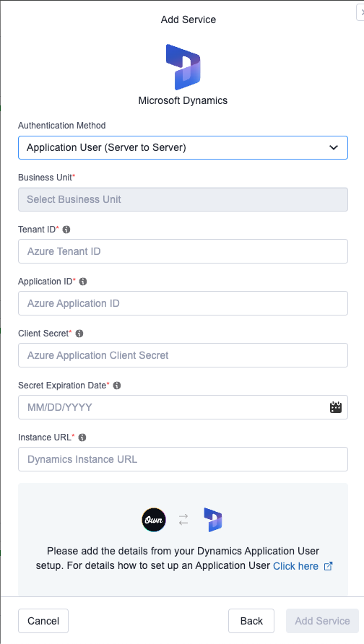Viewport: 364px width, 644px height.
Task: Click the Business Unit label
Action: click(45, 178)
